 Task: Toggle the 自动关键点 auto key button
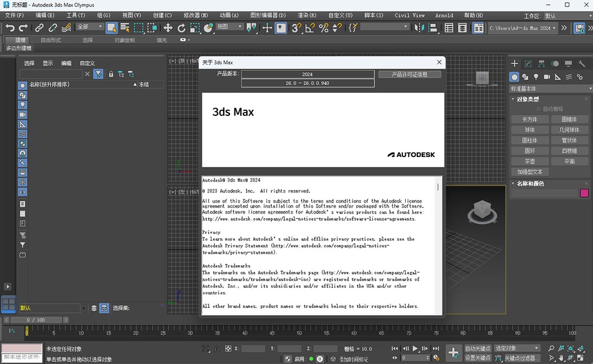click(x=477, y=348)
